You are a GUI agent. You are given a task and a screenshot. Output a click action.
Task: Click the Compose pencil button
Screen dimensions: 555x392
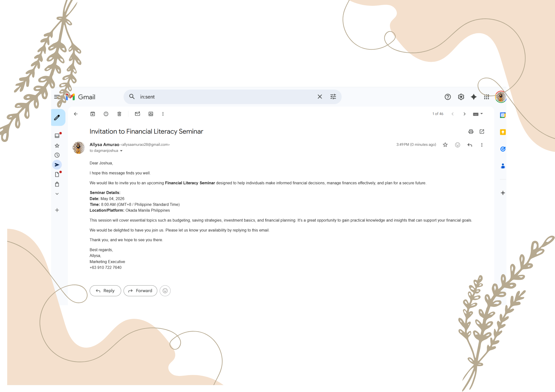click(x=58, y=118)
